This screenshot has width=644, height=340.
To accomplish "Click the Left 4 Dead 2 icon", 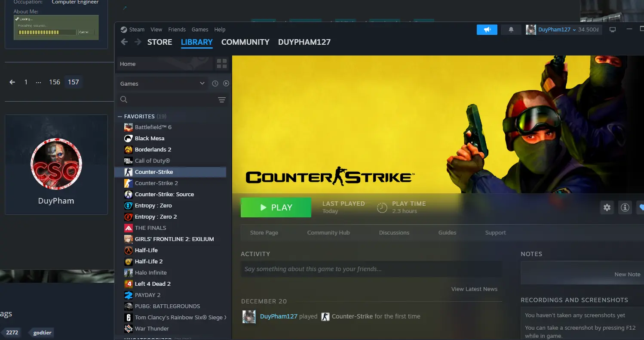I will 129,284.
